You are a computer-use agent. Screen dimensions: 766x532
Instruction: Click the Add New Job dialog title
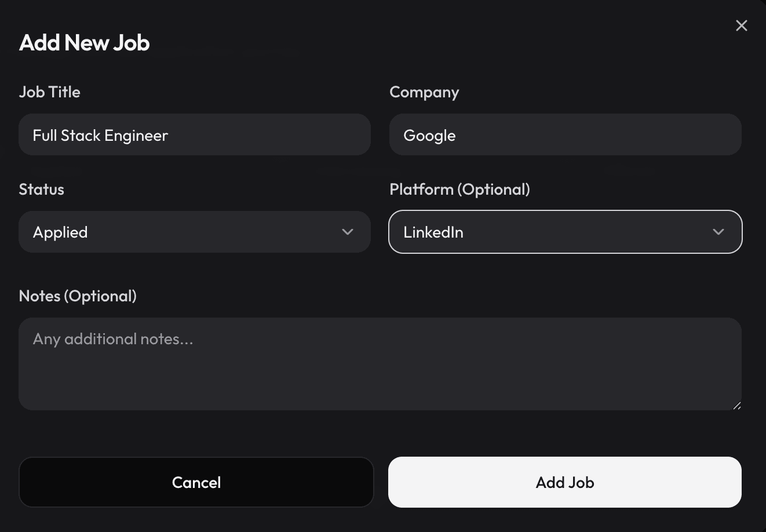(84, 42)
